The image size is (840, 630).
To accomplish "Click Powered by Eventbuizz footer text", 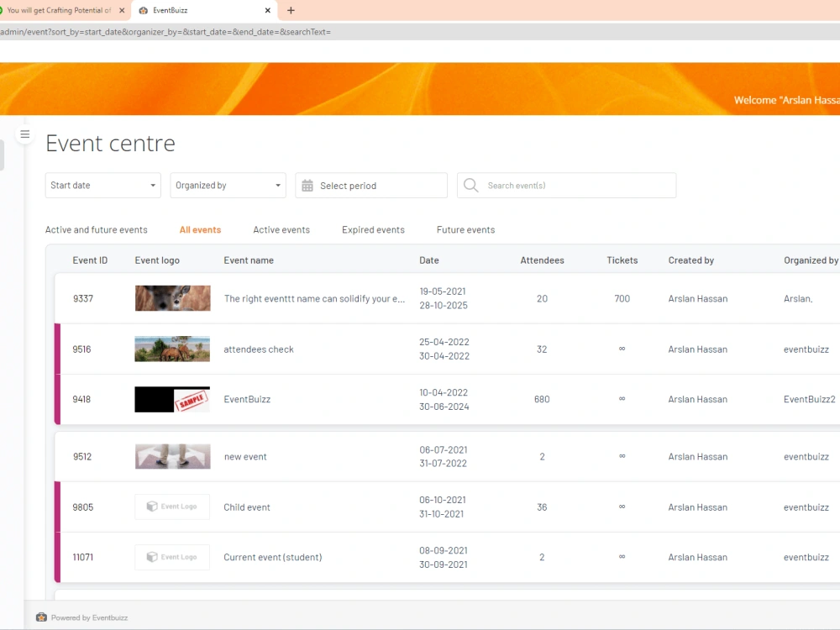I will (x=90, y=617).
